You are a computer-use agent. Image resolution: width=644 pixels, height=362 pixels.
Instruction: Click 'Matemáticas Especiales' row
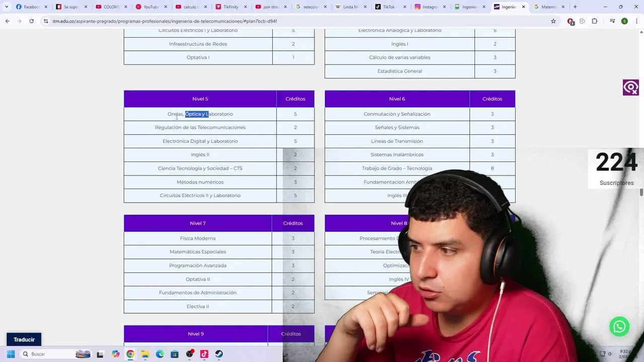coord(219,252)
